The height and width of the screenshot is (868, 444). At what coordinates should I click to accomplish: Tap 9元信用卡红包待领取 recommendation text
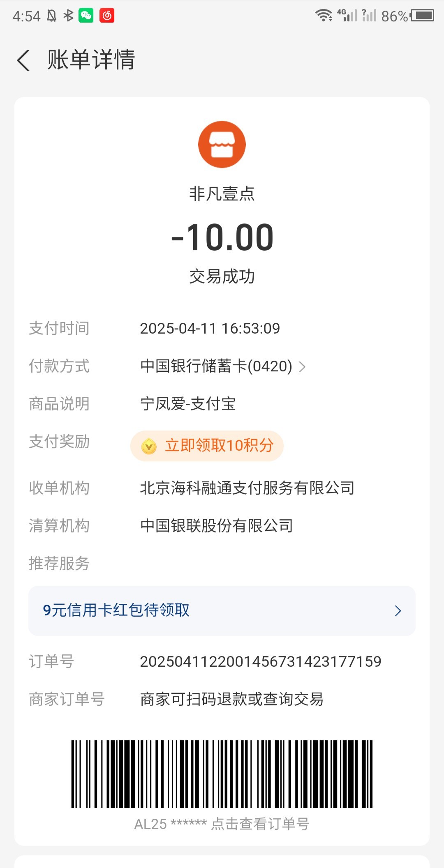coord(116,610)
